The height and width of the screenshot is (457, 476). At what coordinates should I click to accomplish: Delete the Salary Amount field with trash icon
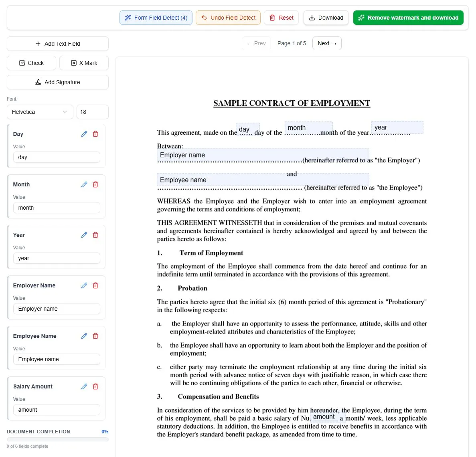(x=95, y=386)
